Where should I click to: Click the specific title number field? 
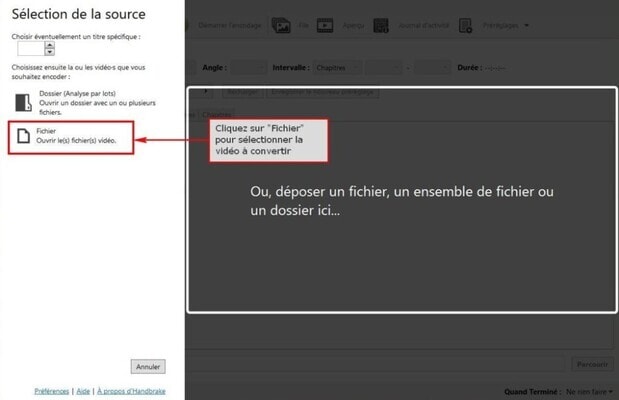coord(31,49)
